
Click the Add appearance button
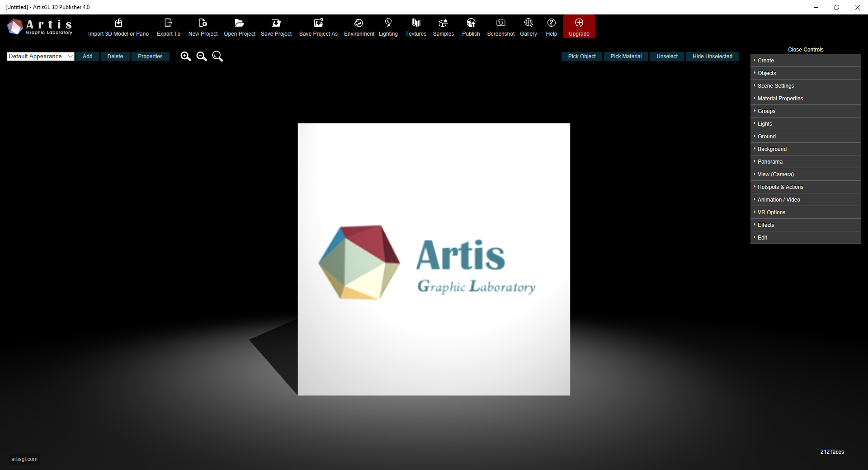(87, 56)
